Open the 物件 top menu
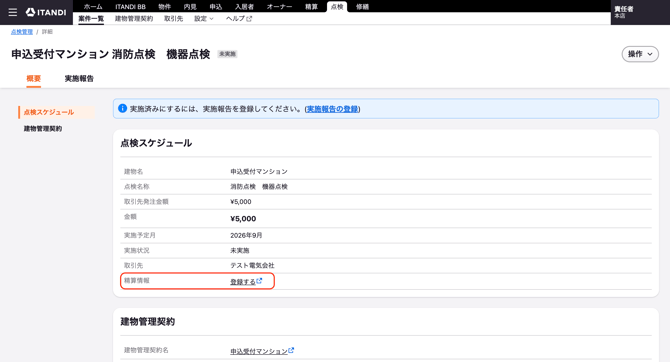The height and width of the screenshot is (362, 670). pyautogui.click(x=165, y=7)
